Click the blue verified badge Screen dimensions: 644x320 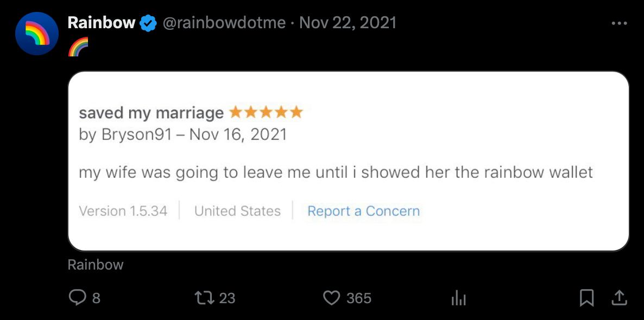coord(148,23)
